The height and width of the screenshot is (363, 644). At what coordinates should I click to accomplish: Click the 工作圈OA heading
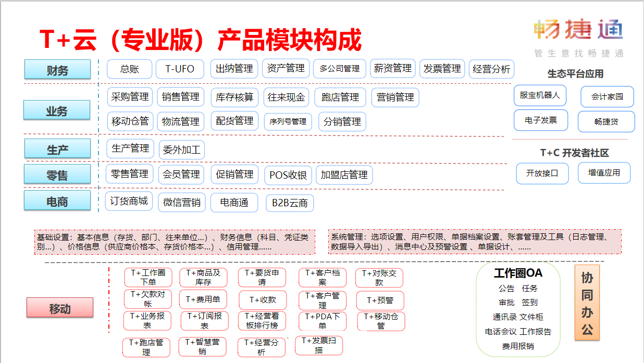(518, 273)
